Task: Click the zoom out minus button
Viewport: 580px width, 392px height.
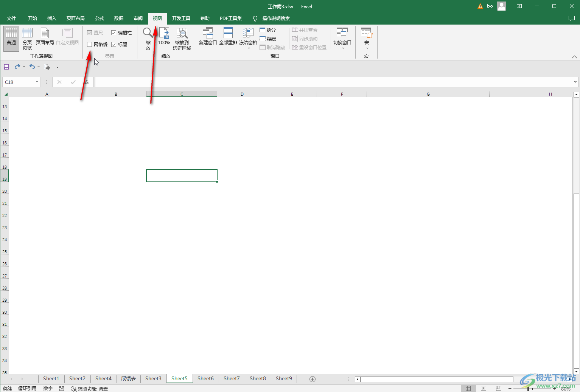Action: coord(510,389)
